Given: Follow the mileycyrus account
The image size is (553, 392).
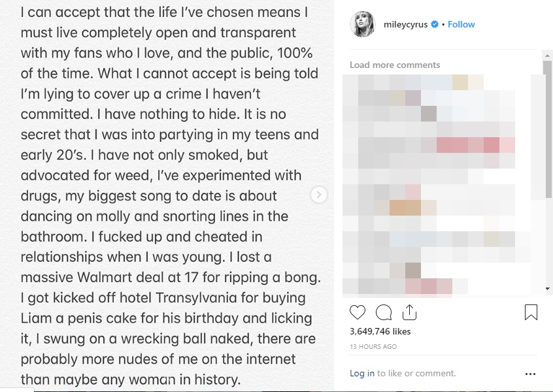Looking at the screenshot, I should [461, 25].
